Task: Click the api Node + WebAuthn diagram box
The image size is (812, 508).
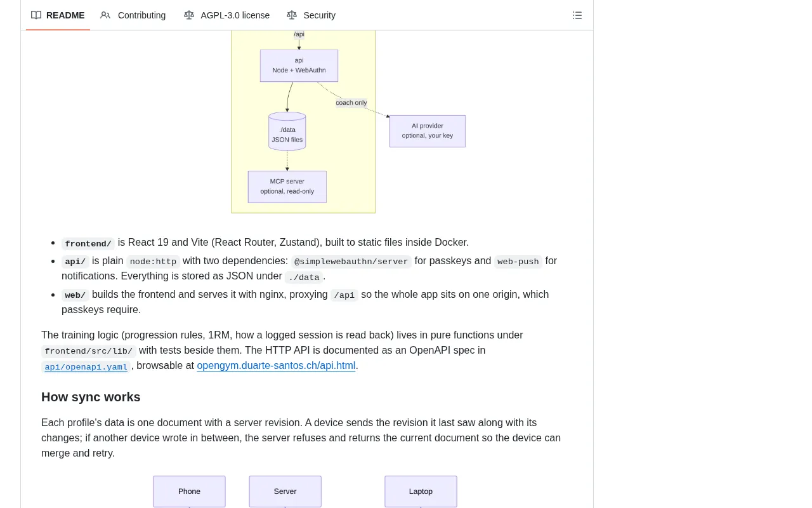Action: pyautogui.click(x=299, y=65)
